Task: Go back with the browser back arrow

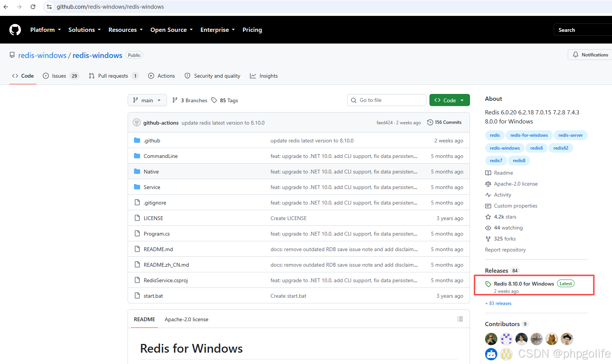Action: click(6, 7)
